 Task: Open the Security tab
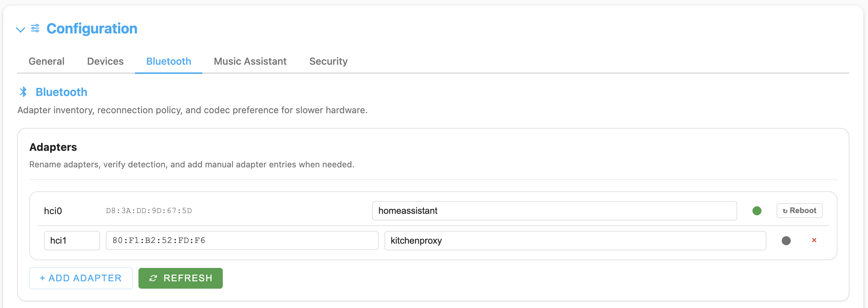pyautogui.click(x=328, y=61)
